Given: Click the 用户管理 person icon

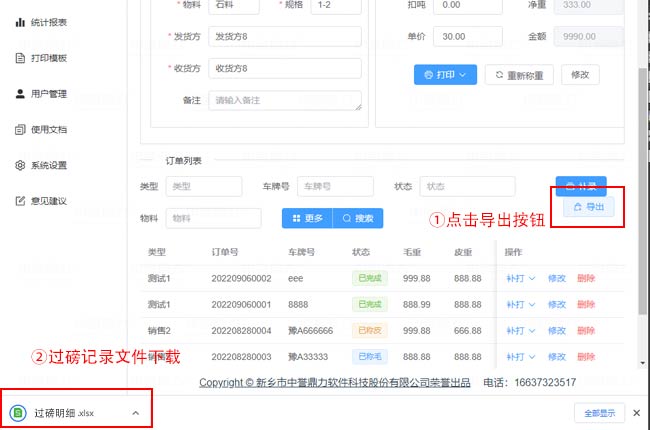Looking at the screenshot, I should pos(20,94).
